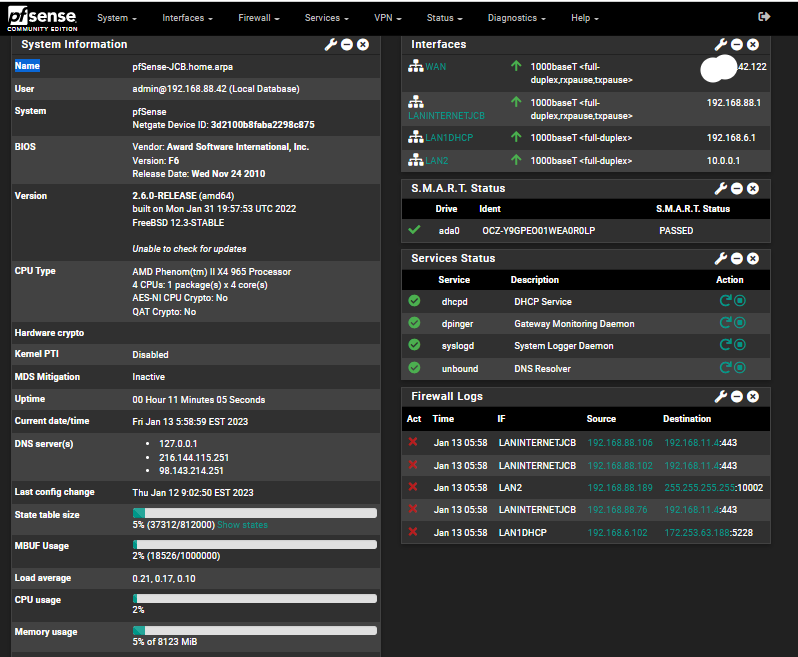Minimize the System Information widget
The height and width of the screenshot is (657, 798).
point(347,45)
